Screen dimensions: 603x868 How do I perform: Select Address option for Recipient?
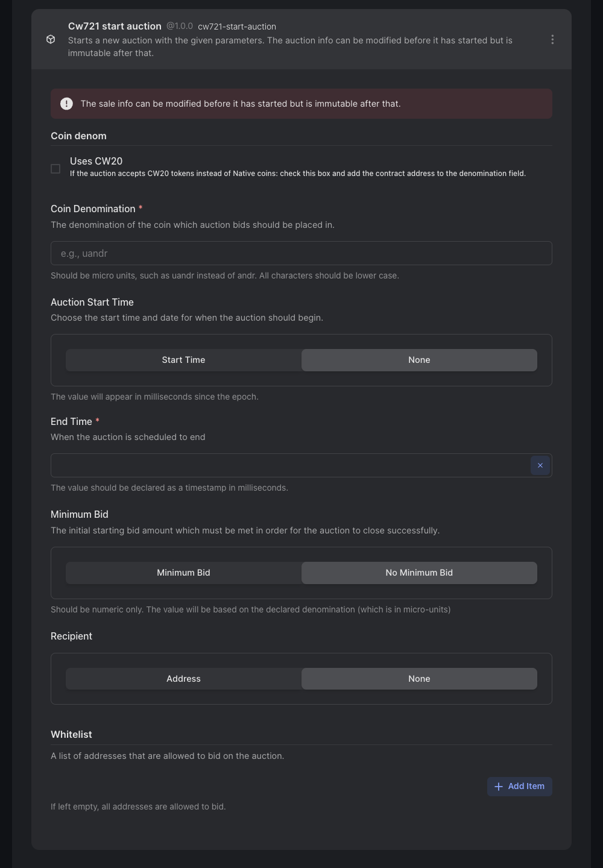click(183, 679)
